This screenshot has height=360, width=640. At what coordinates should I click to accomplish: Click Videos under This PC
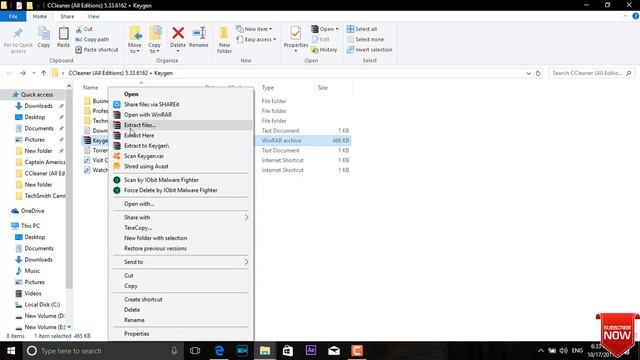[33, 293]
